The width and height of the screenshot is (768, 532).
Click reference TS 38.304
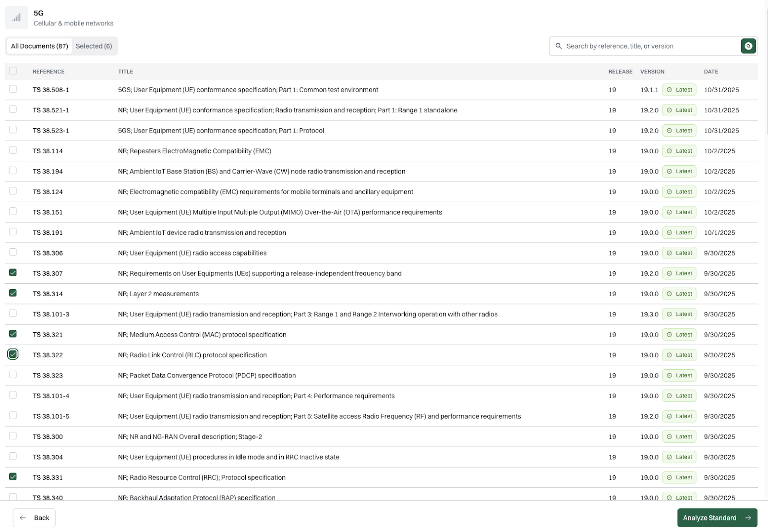click(48, 457)
